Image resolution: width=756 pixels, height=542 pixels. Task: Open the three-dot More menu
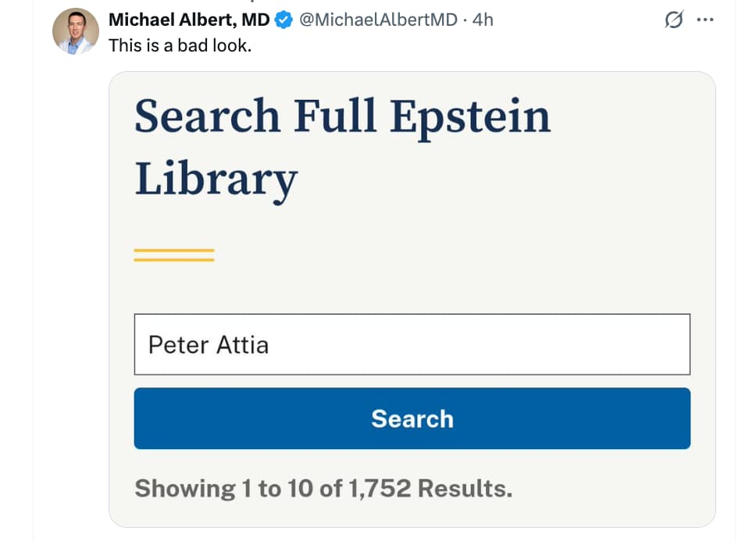coord(705,21)
